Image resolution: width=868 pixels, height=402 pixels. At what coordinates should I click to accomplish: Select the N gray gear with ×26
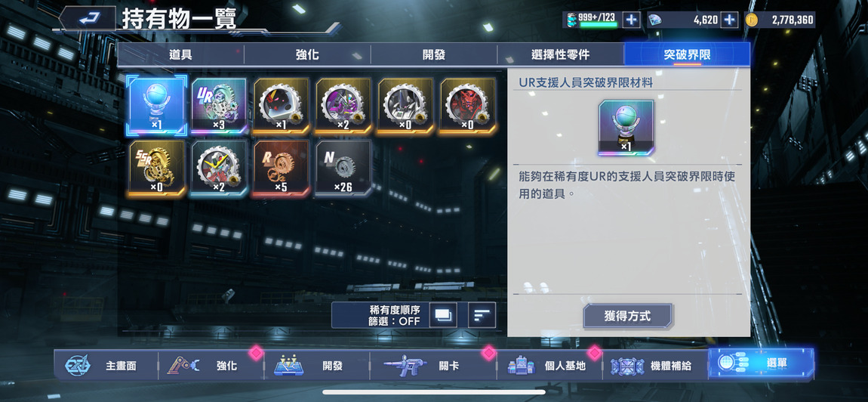tap(343, 168)
